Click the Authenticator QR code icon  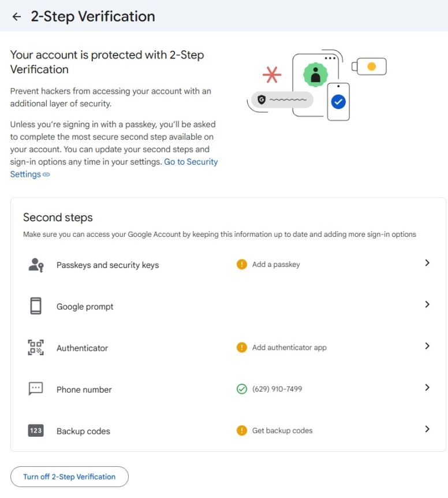point(36,347)
